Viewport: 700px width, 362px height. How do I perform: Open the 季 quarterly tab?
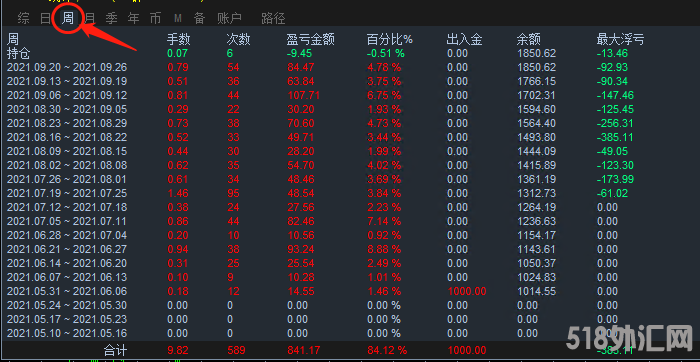click(112, 18)
